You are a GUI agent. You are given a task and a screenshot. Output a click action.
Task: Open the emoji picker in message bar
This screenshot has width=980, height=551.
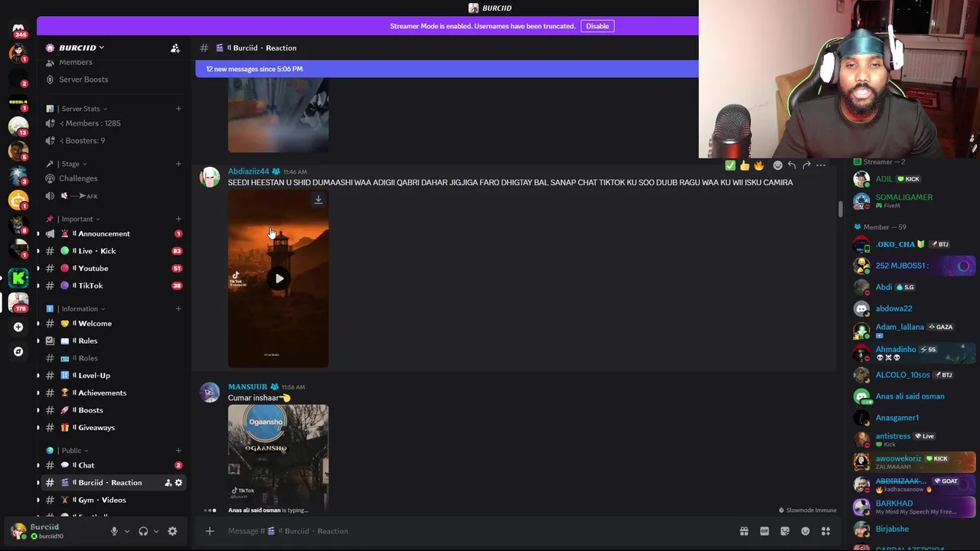tap(805, 531)
